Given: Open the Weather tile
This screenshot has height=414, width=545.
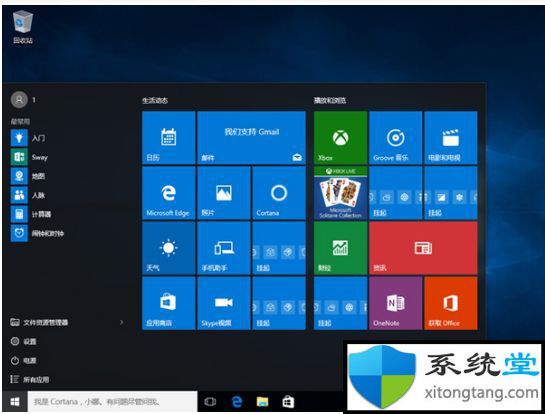Looking at the screenshot, I should tap(169, 248).
